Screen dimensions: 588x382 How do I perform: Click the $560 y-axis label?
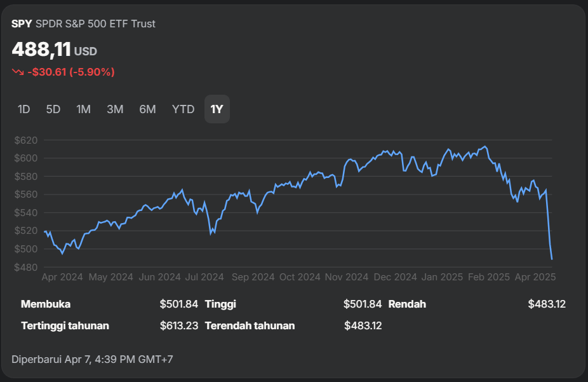pos(26,194)
